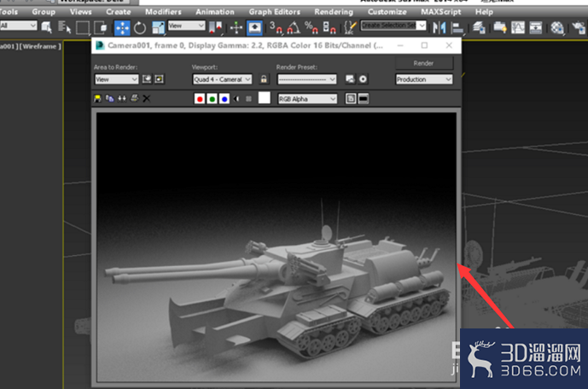Toggle the Red channel display

click(200, 99)
